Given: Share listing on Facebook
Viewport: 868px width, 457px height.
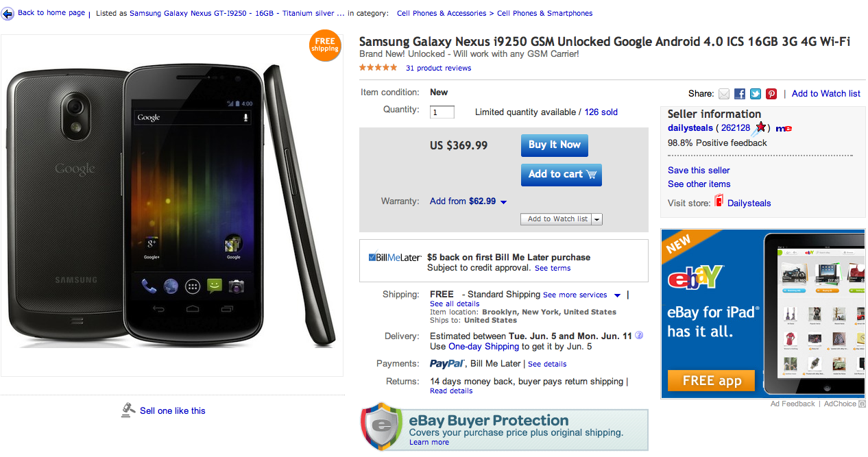Looking at the screenshot, I should 740,94.
